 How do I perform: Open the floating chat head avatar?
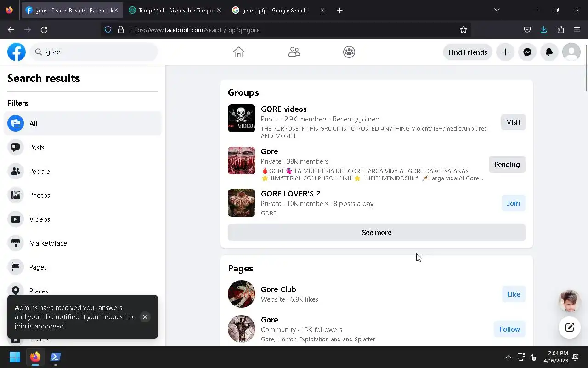[570, 301]
